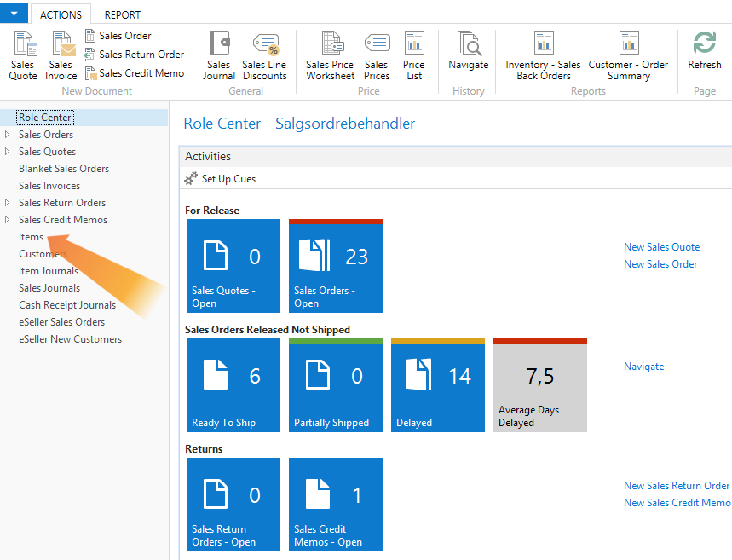Open the Sales Quotes - Open cue tile
The image size is (732, 560).
pos(233,266)
